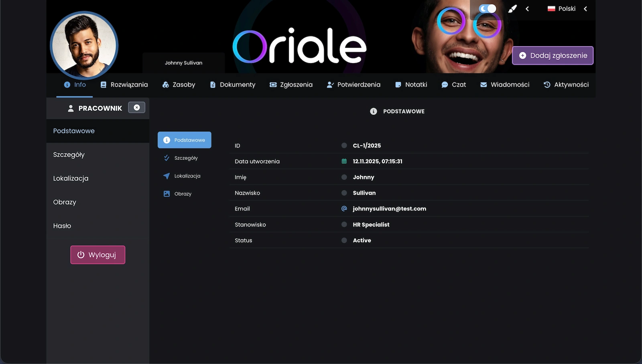The height and width of the screenshot is (364, 642).
Task: Select the Lokalizacja location pin icon
Action: pyautogui.click(x=166, y=176)
